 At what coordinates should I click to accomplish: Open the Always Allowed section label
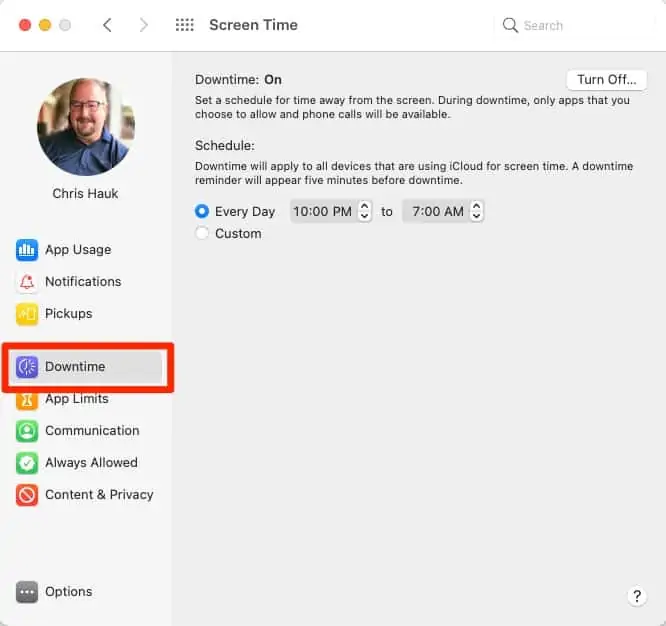point(91,462)
